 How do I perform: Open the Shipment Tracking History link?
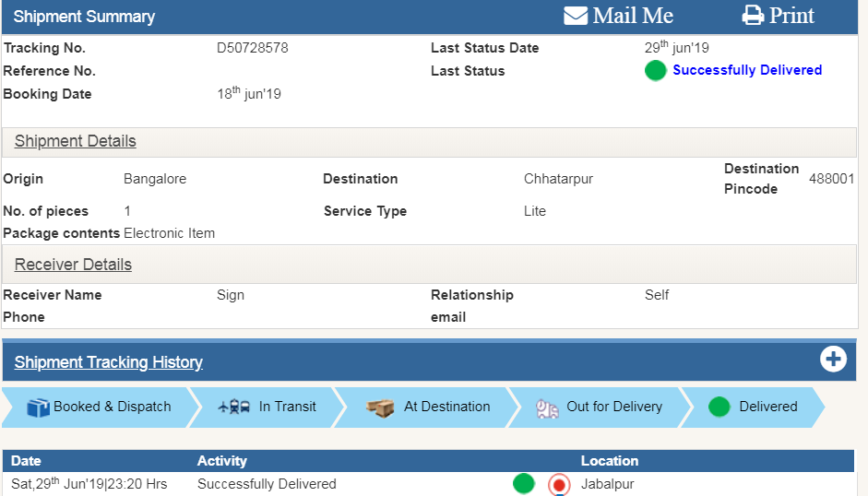point(109,362)
